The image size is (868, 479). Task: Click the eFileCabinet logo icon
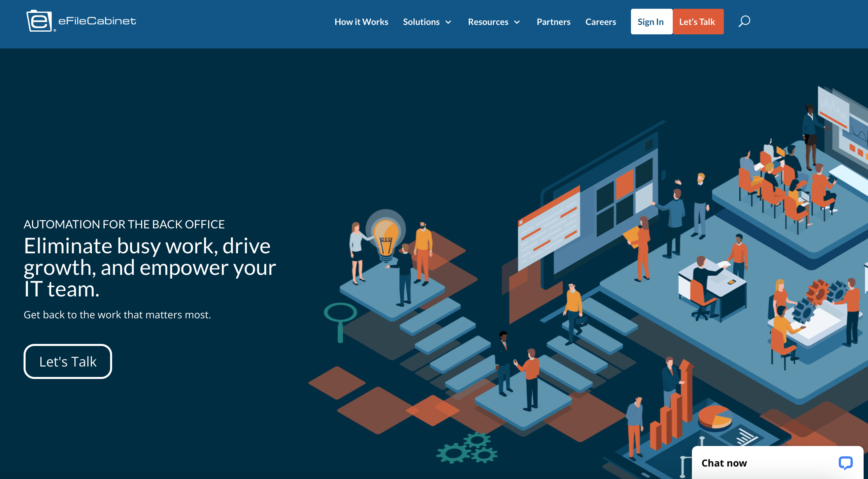[x=38, y=21]
